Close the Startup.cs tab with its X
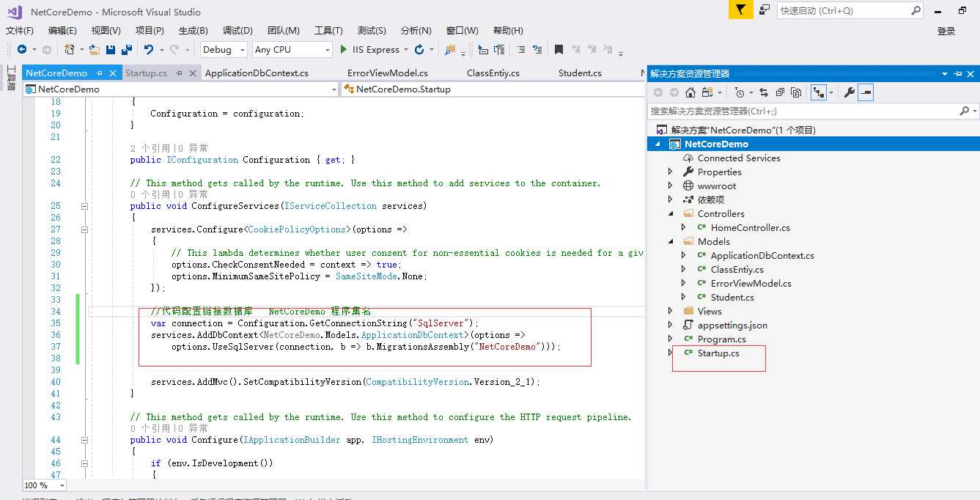Viewport: 980px width, 500px height. tap(193, 73)
